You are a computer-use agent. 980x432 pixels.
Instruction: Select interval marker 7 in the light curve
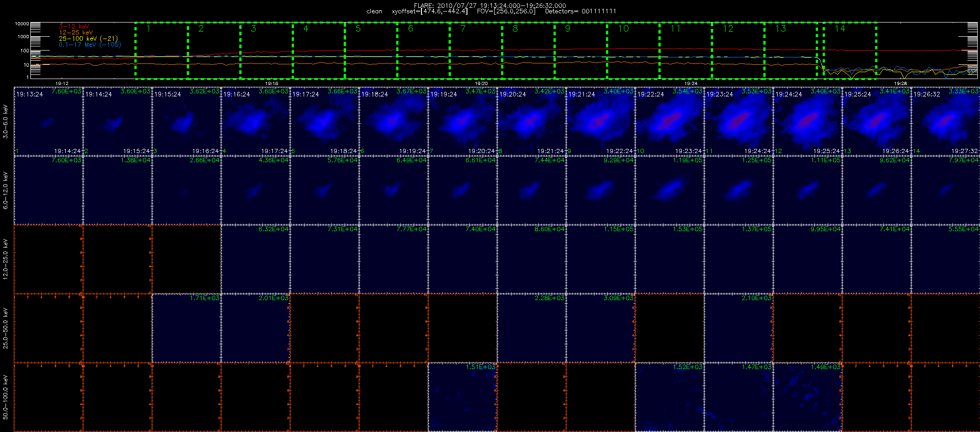pos(463,28)
